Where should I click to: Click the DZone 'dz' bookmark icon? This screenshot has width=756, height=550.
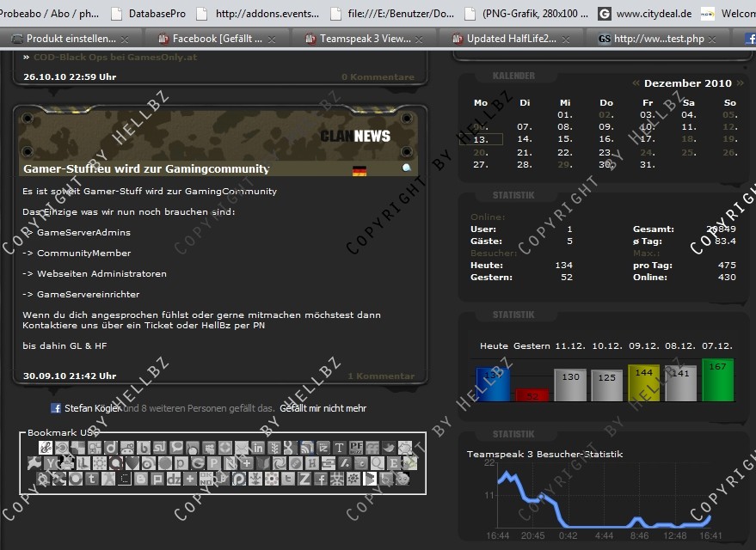pos(174,480)
